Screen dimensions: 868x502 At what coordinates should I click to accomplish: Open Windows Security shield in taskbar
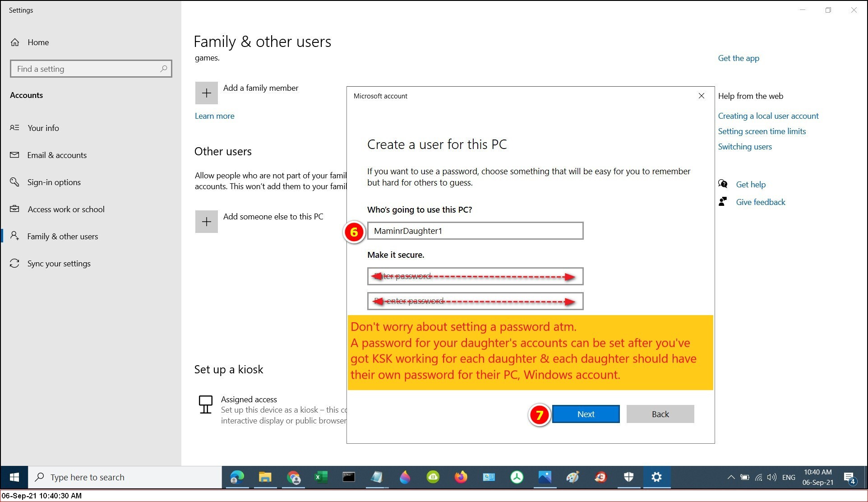628,477
